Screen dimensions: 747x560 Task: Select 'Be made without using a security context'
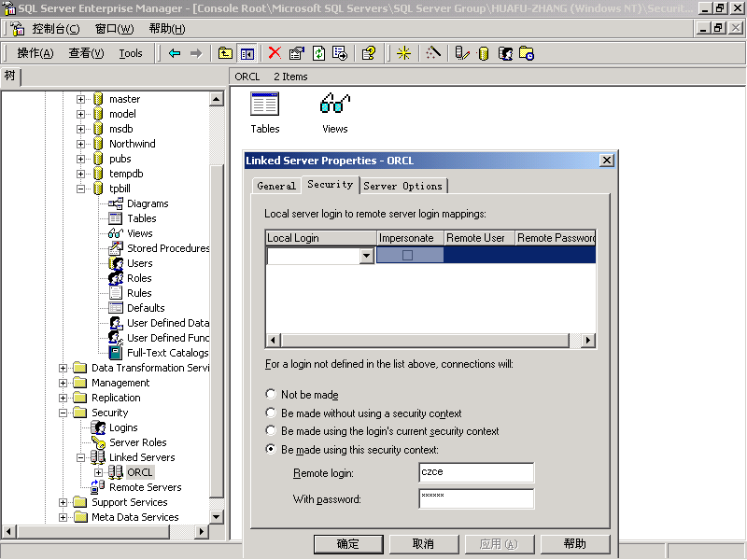pos(271,413)
